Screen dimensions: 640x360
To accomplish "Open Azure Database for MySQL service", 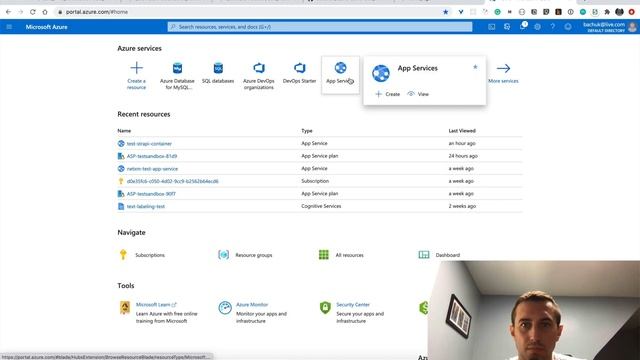I will coord(177,76).
